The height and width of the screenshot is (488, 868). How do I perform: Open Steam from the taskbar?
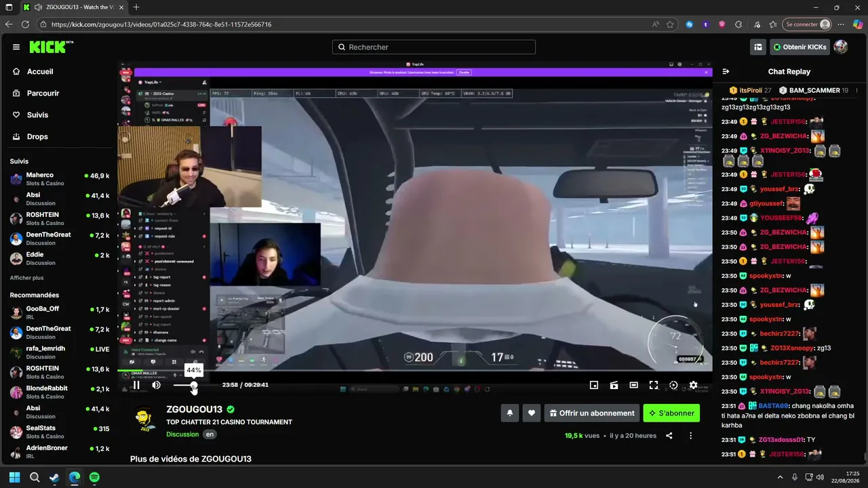pyautogui.click(x=54, y=477)
